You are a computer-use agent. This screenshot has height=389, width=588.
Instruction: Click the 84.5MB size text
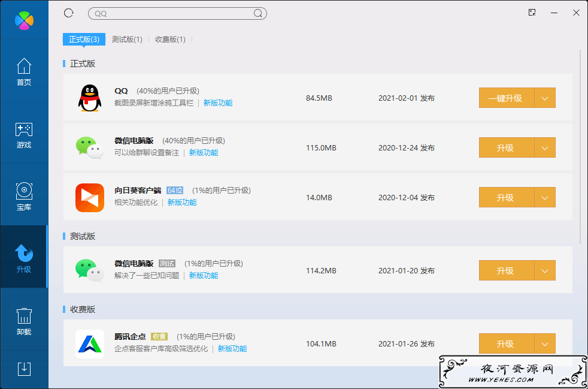click(319, 98)
